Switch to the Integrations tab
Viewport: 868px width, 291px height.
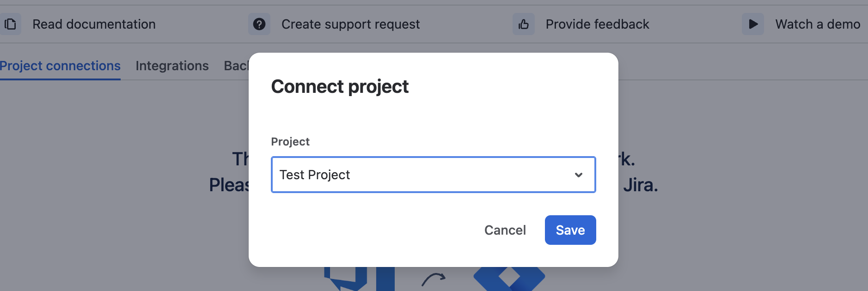point(172,66)
